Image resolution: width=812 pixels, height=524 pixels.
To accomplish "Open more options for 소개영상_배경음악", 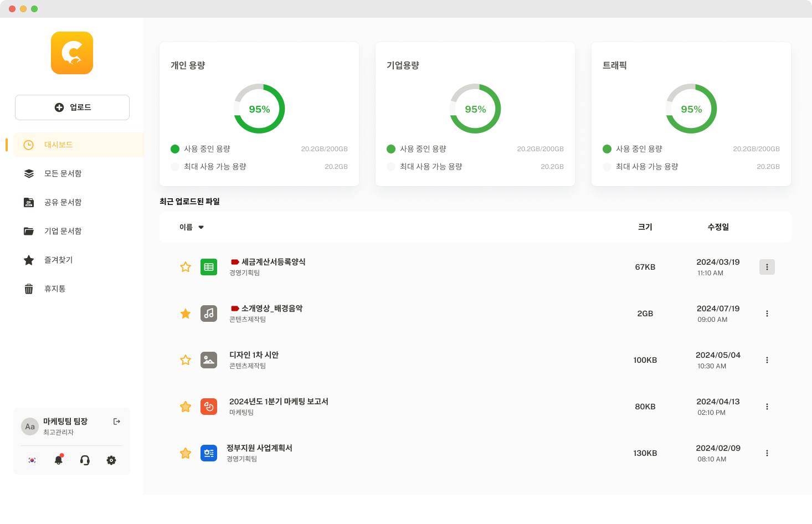I will tap(767, 314).
